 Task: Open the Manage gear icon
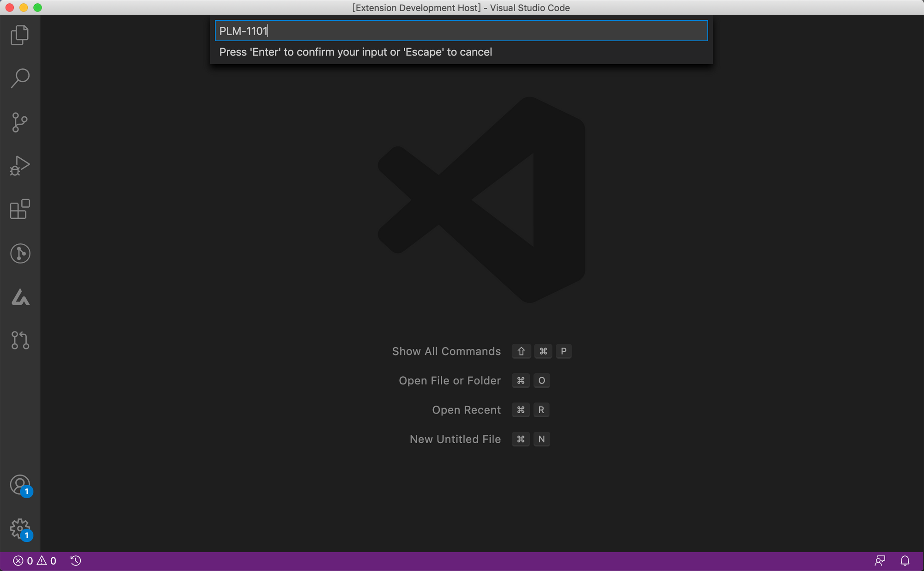(20, 529)
